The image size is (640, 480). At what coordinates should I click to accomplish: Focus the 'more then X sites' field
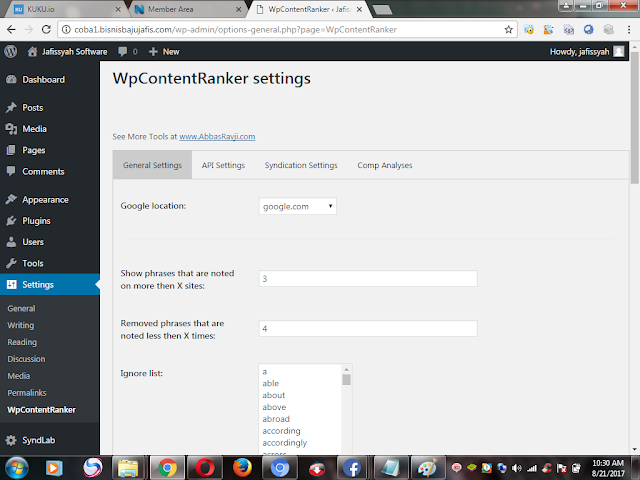tap(368, 279)
